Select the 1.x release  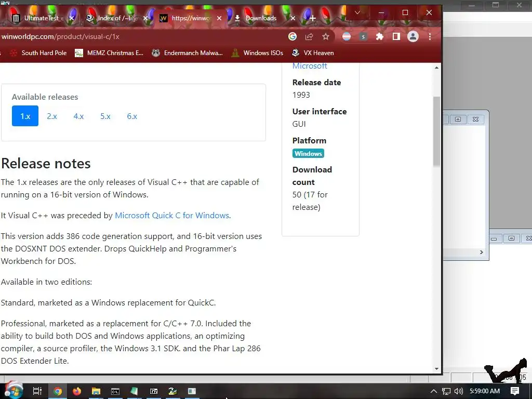click(x=25, y=116)
